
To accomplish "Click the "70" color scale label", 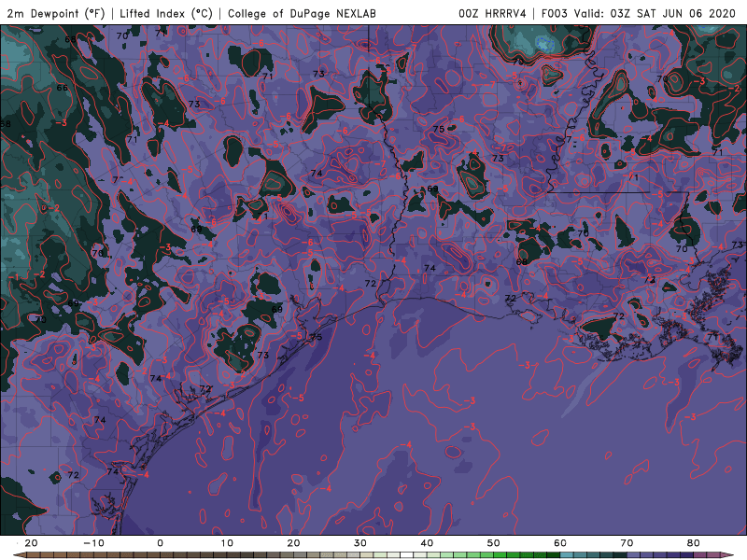I will [x=627, y=543].
